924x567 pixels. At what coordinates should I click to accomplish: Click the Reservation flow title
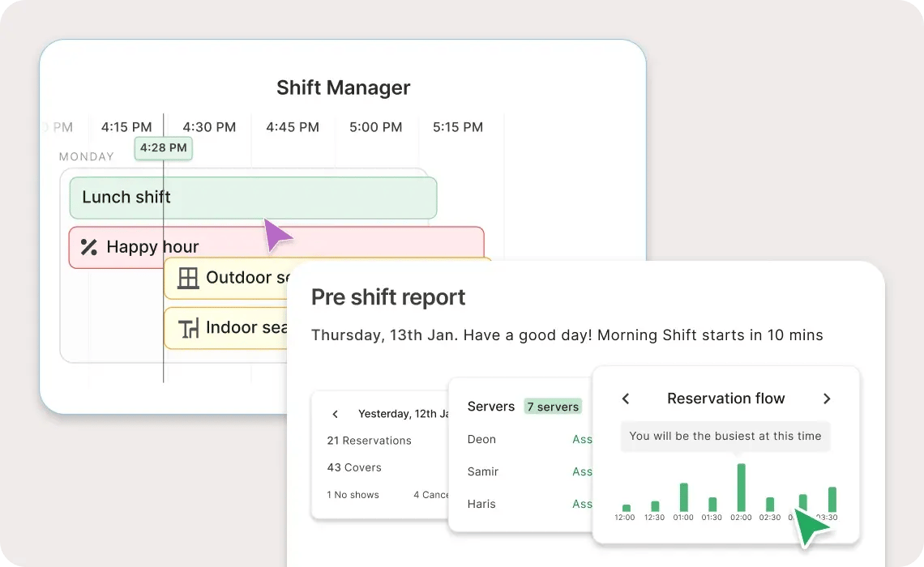coord(726,399)
